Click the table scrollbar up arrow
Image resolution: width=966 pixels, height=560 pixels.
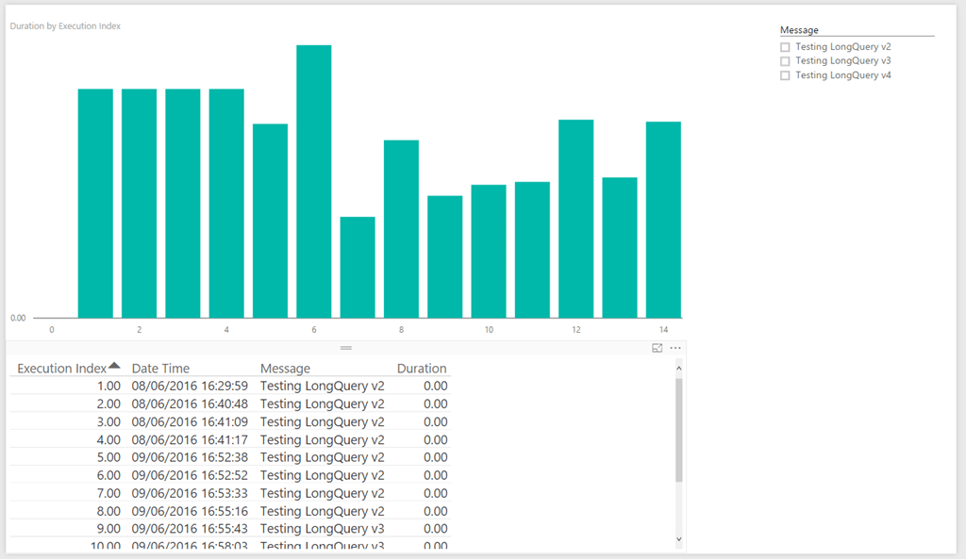click(679, 368)
